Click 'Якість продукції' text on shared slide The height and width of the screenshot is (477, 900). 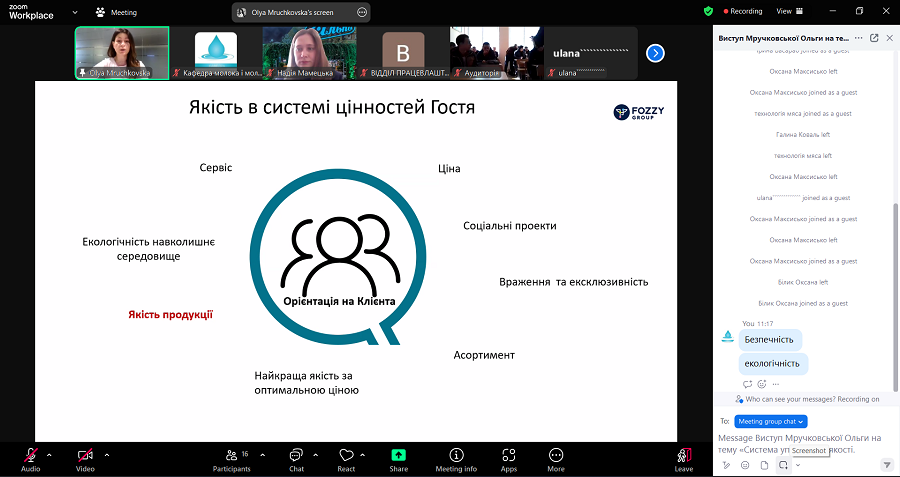click(170, 315)
